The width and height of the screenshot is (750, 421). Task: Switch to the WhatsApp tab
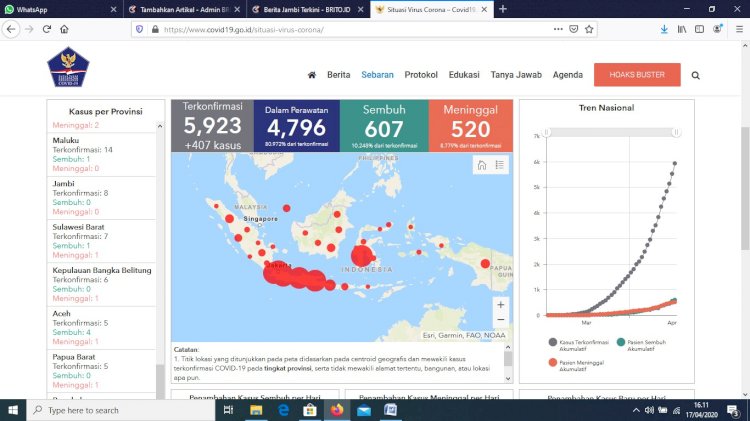[x=55, y=9]
